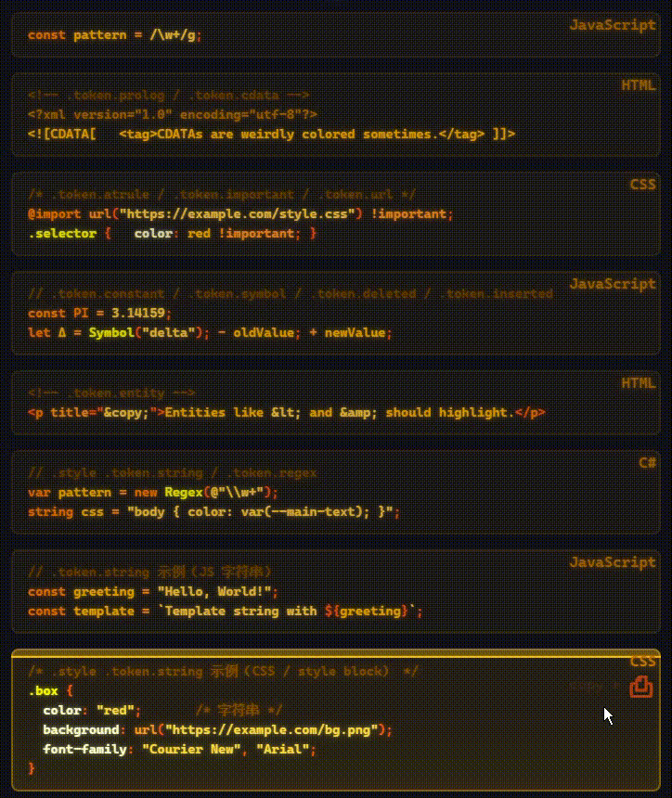The height and width of the screenshot is (798, 672).
Task: Click the '<![CDATA[' line
Action: [x=271, y=135]
